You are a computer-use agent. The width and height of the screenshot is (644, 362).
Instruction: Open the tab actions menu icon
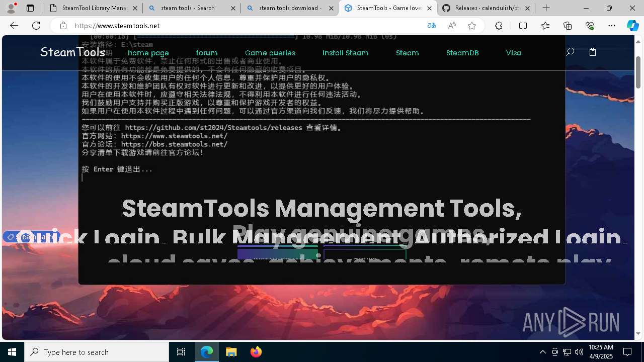coord(30,8)
